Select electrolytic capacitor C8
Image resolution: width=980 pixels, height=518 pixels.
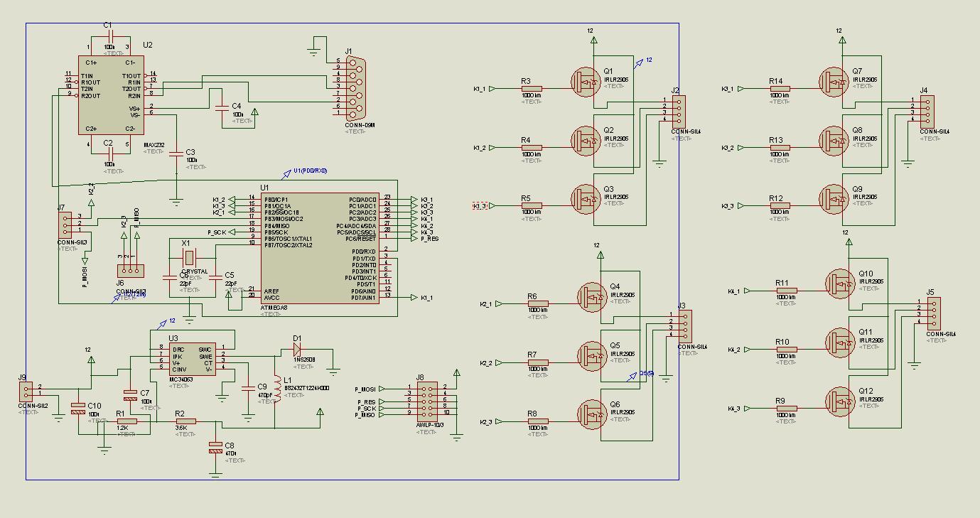tap(215, 448)
